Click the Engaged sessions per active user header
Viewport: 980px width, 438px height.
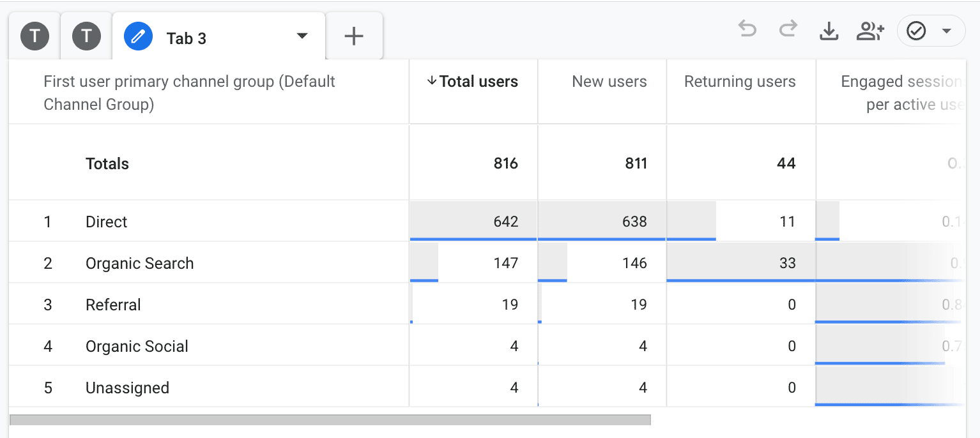coord(901,93)
